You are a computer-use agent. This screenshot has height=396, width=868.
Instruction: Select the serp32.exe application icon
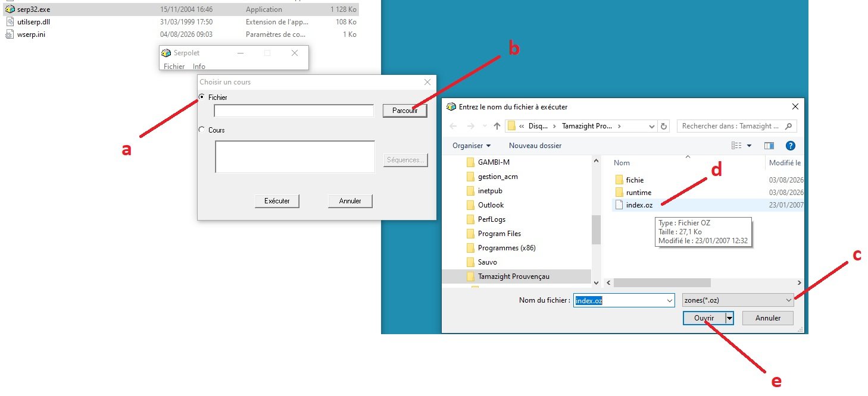[x=10, y=10]
